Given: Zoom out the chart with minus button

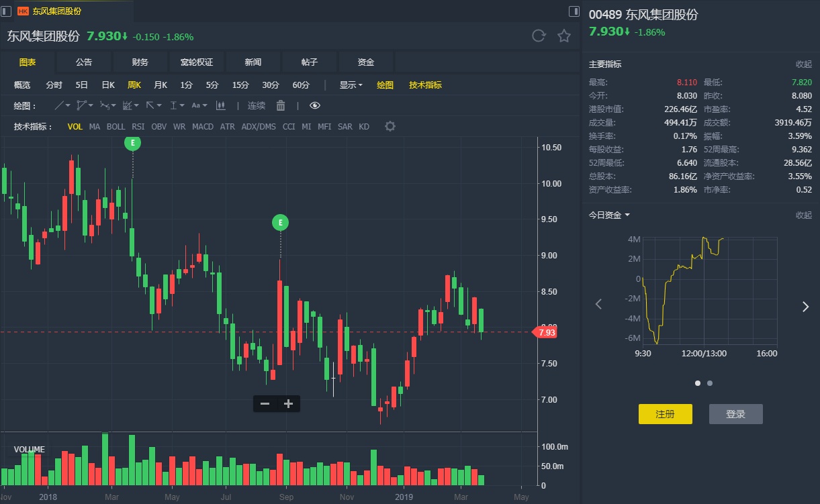Looking at the screenshot, I should (265, 404).
